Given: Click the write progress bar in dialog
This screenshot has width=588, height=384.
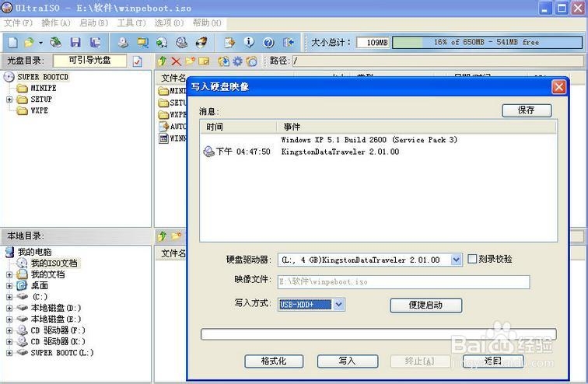Looking at the screenshot, I should coord(378,333).
